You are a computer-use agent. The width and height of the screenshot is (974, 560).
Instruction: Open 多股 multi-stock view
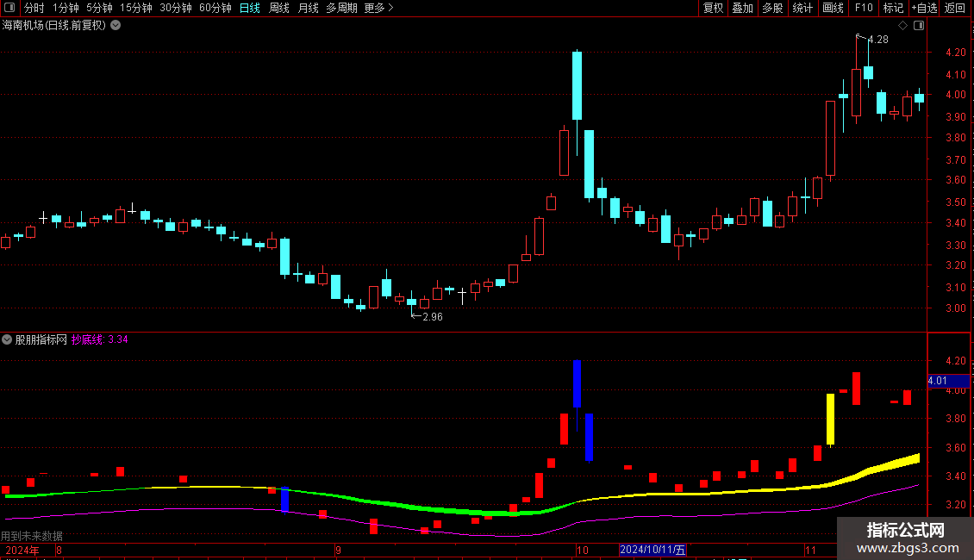pos(772,8)
